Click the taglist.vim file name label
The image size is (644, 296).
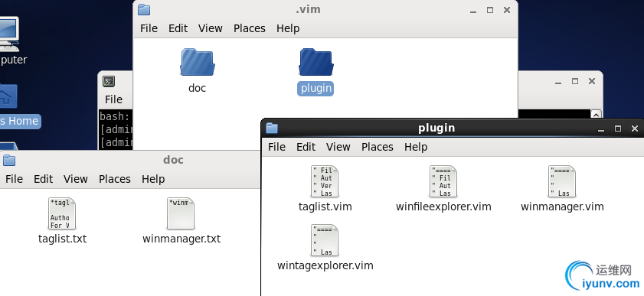click(x=325, y=207)
